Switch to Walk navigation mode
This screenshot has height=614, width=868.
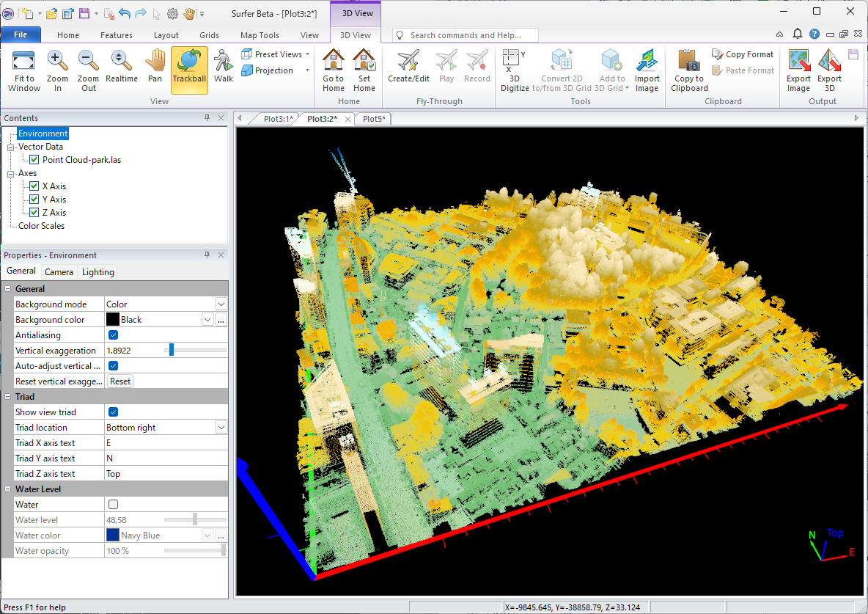224,70
